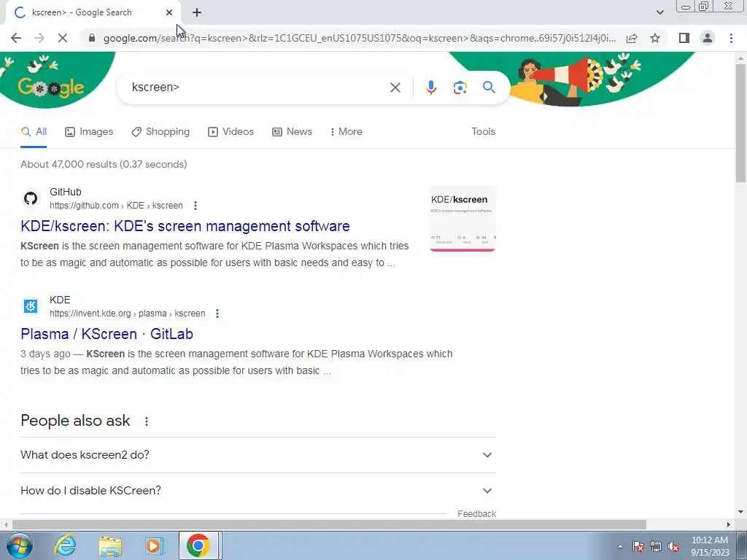Screen dimensions: 747x560
Task: Open the More search categories menu
Action: 347,132
